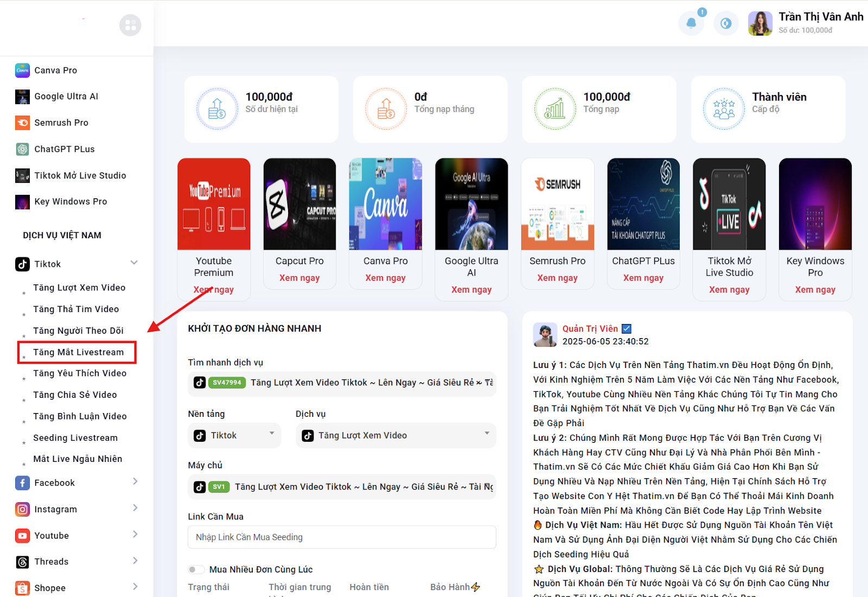The image size is (868, 597).
Task: Click Xem ngay under Youtube Premium
Action: 214,290
